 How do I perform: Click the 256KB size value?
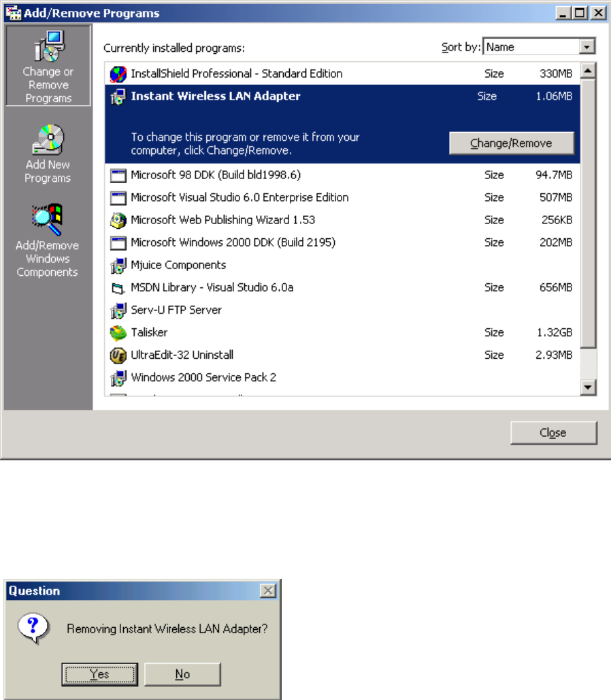tap(557, 220)
